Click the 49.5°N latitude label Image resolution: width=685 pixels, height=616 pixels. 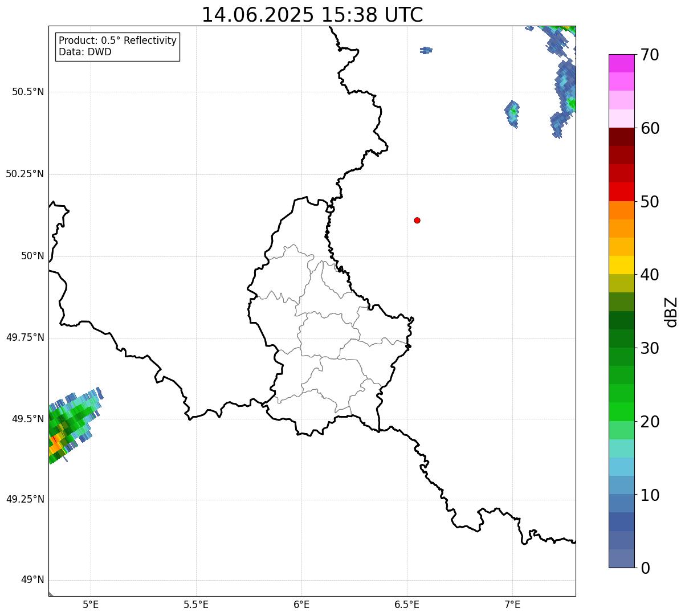click(x=28, y=419)
